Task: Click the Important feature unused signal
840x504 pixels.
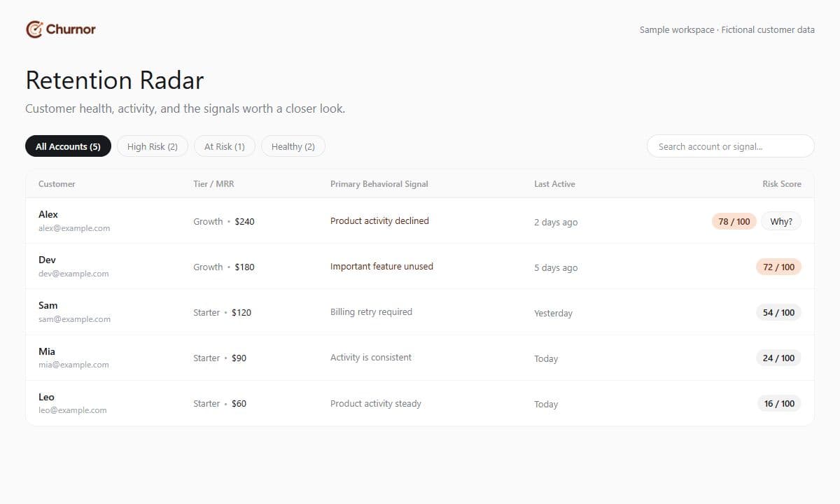Action: (x=381, y=266)
